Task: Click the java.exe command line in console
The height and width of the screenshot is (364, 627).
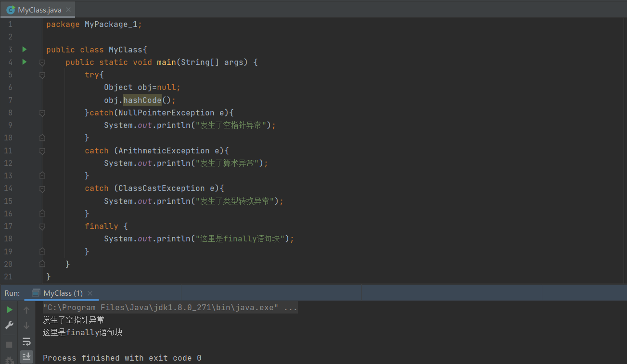Action: [170, 307]
